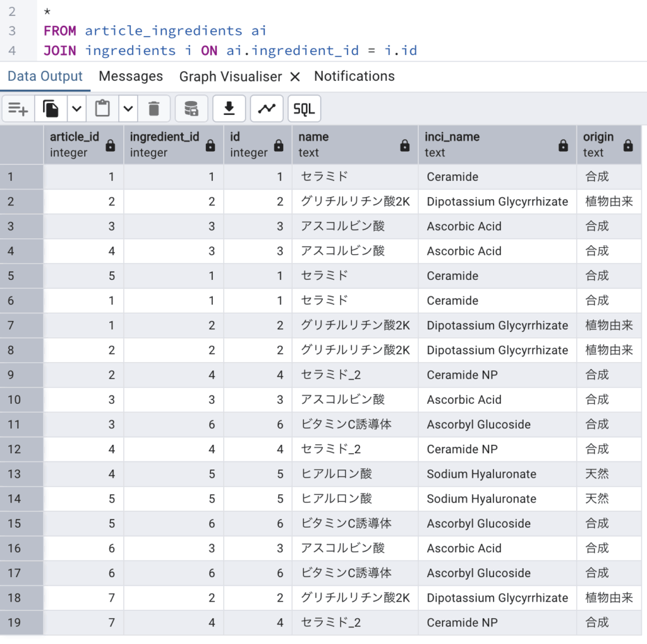Click the Copy rows icon

click(51, 109)
